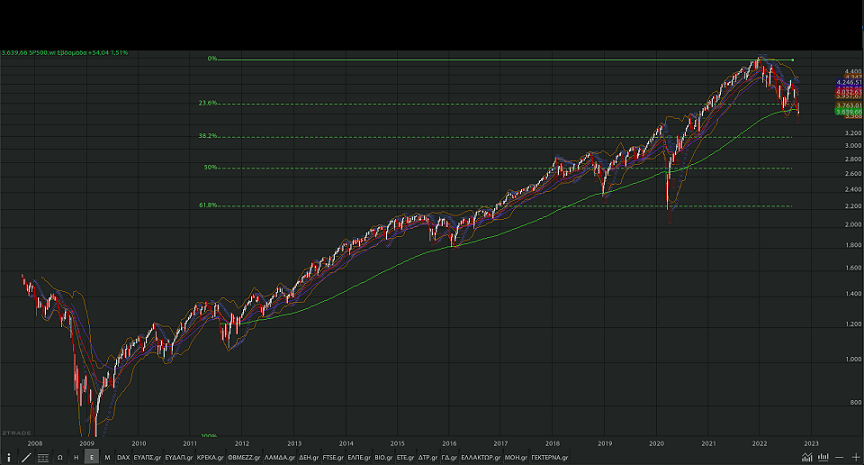
Task: Select the highlighted E weekly interval
Action: pyautogui.click(x=91, y=457)
